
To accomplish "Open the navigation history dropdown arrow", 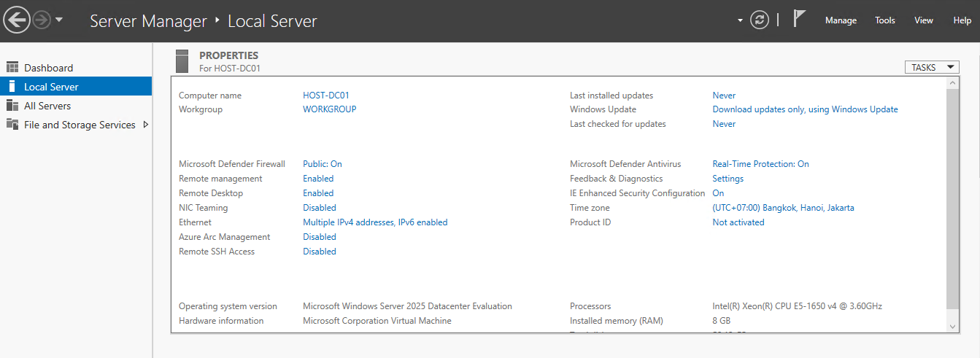I will 59,20.
